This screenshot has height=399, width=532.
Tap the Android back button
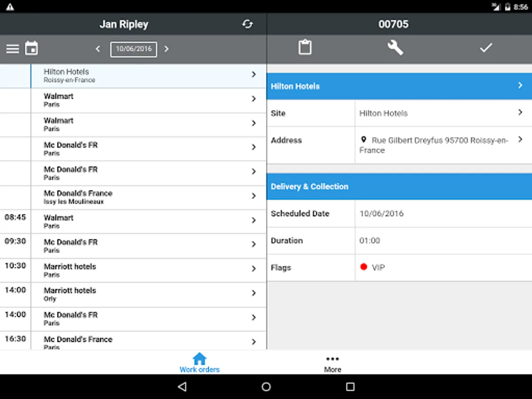[182, 387]
